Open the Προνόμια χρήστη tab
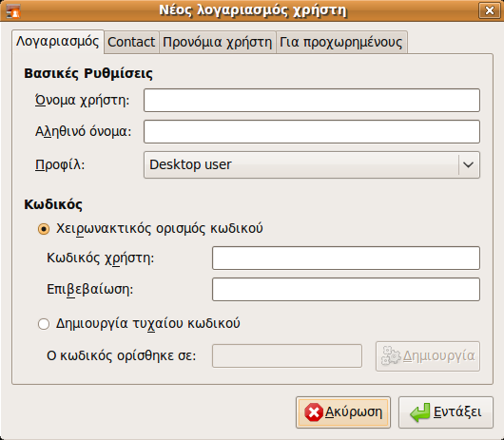 pyautogui.click(x=217, y=42)
